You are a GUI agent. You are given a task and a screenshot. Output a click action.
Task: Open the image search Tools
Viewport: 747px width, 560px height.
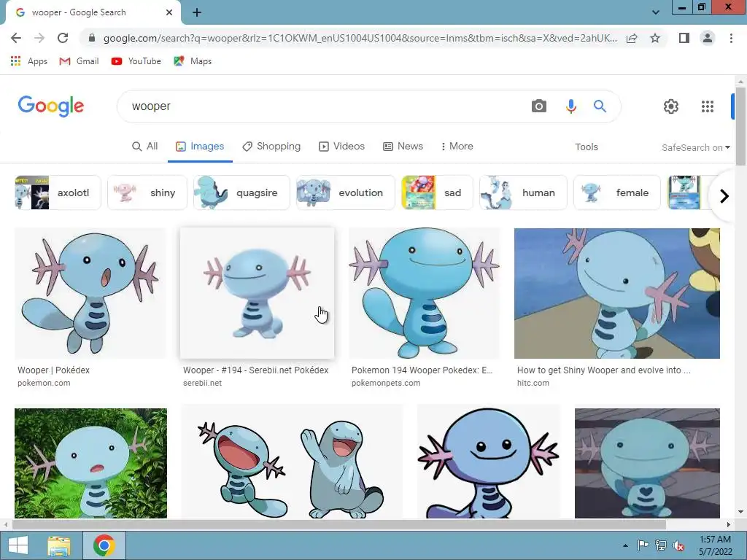(x=586, y=147)
